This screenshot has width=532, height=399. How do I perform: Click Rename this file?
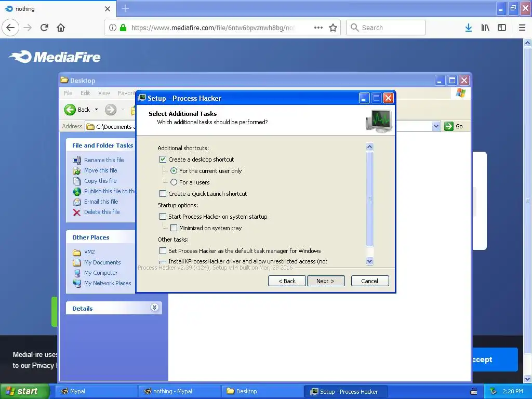pos(104,160)
